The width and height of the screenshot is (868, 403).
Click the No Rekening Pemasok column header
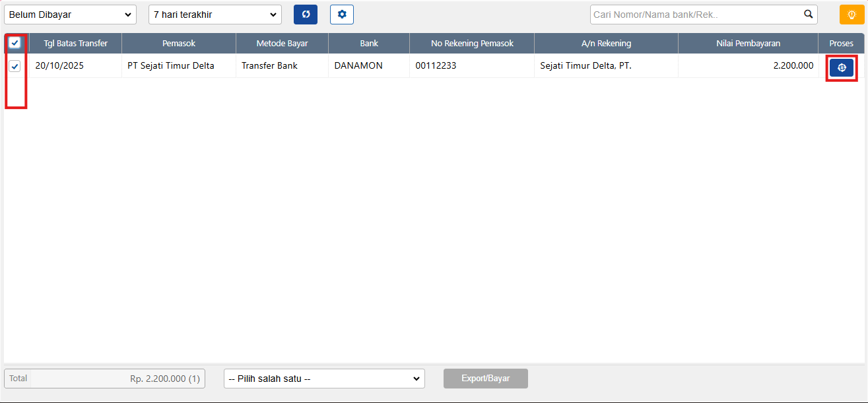[x=472, y=44]
